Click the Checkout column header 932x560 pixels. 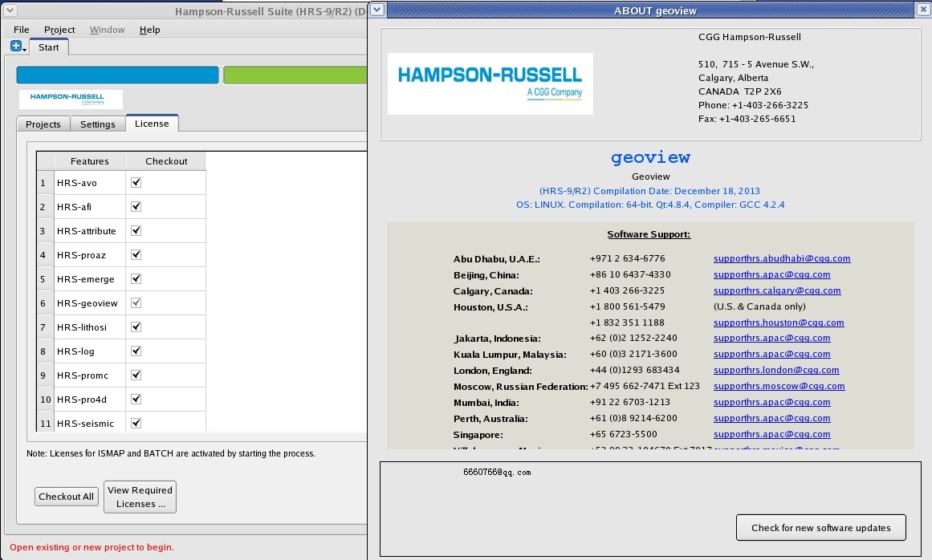click(x=166, y=161)
